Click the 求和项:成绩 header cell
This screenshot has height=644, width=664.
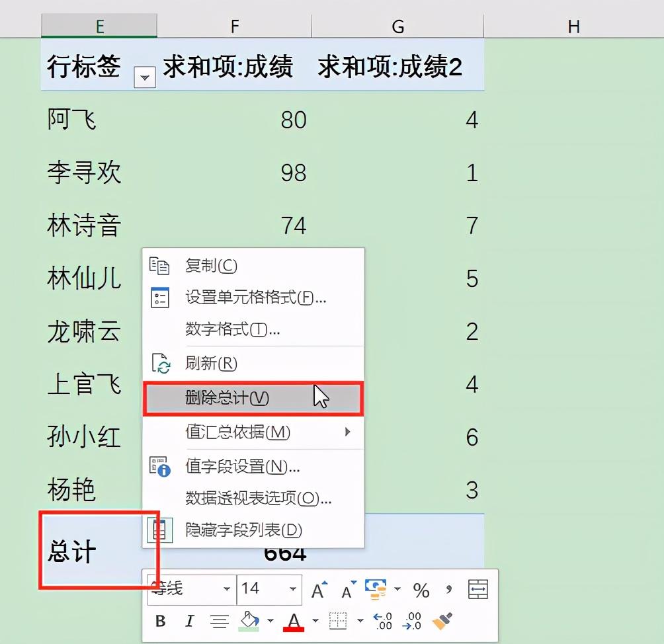point(228,67)
